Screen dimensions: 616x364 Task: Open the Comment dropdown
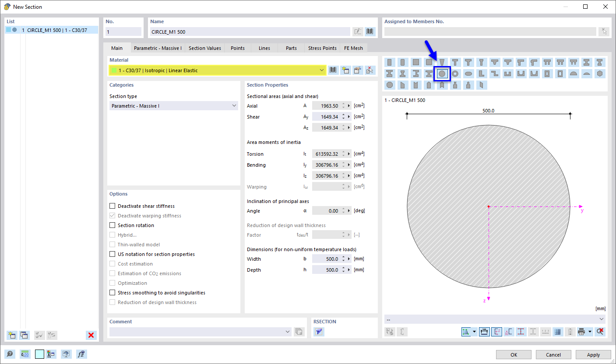click(288, 332)
